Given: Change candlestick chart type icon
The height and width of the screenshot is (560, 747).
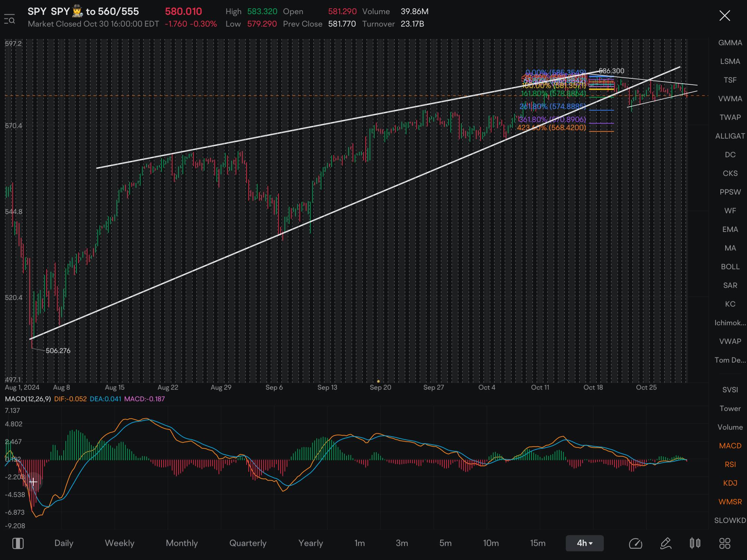Looking at the screenshot, I should click(x=695, y=543).
